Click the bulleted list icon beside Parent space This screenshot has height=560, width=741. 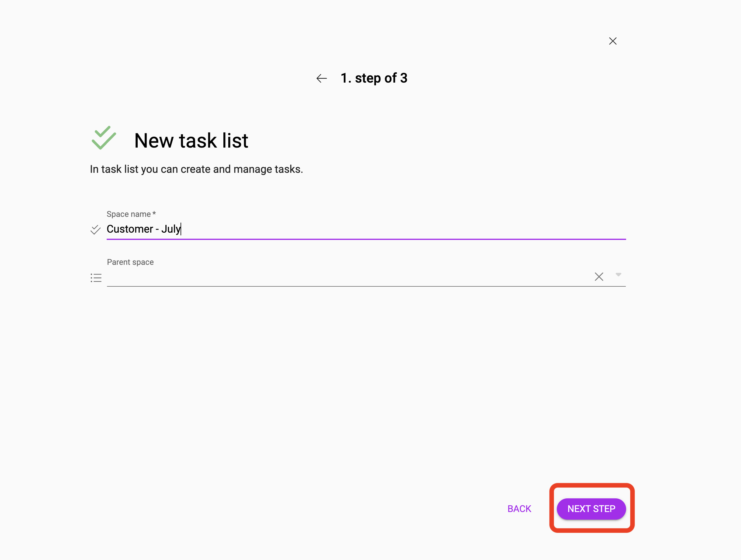96,278
